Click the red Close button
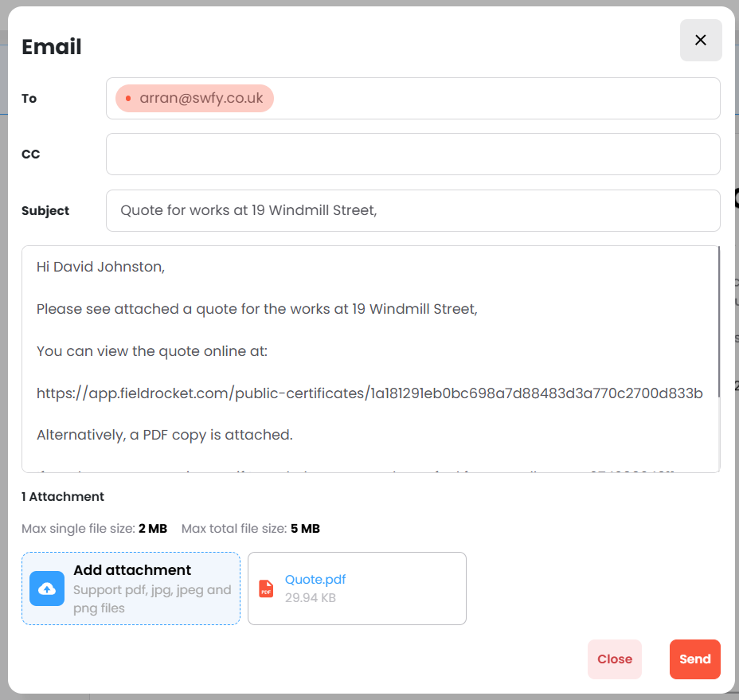The image size is (739, 700). tap(615, 659)
